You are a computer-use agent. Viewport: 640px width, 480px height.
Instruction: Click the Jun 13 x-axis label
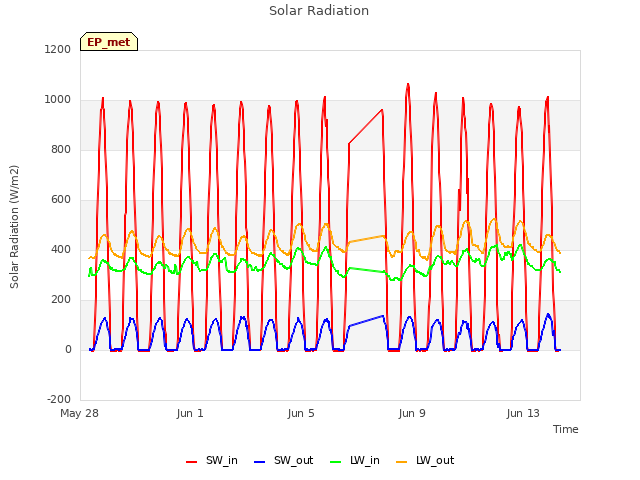[523, 413]
